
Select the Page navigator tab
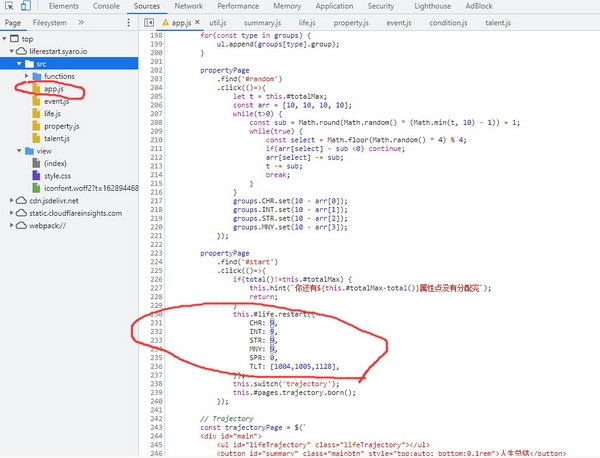[13, 23]
